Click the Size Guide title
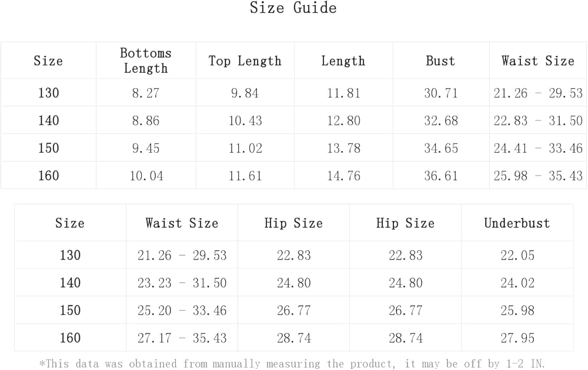The width and height of the screenshot is (588, 370). [293, 8]
